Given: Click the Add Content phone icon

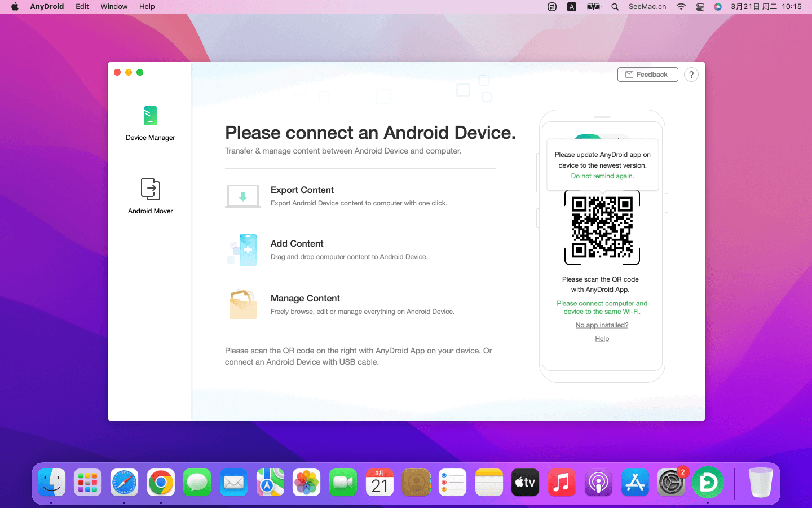Looking at the screenshot, I should (x=243, y=250).
